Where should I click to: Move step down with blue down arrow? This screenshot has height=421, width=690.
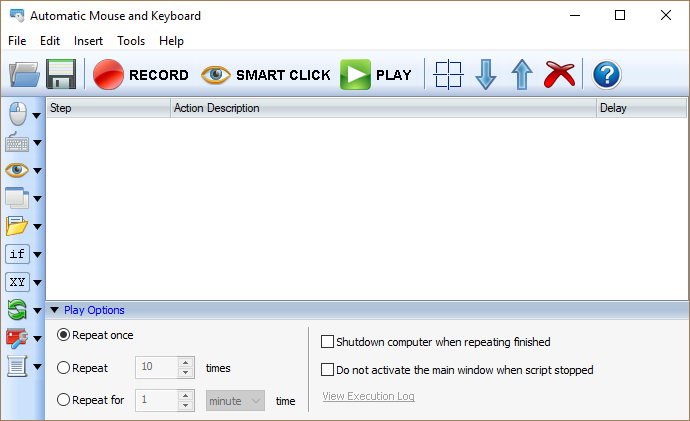(x=486, y=75)
